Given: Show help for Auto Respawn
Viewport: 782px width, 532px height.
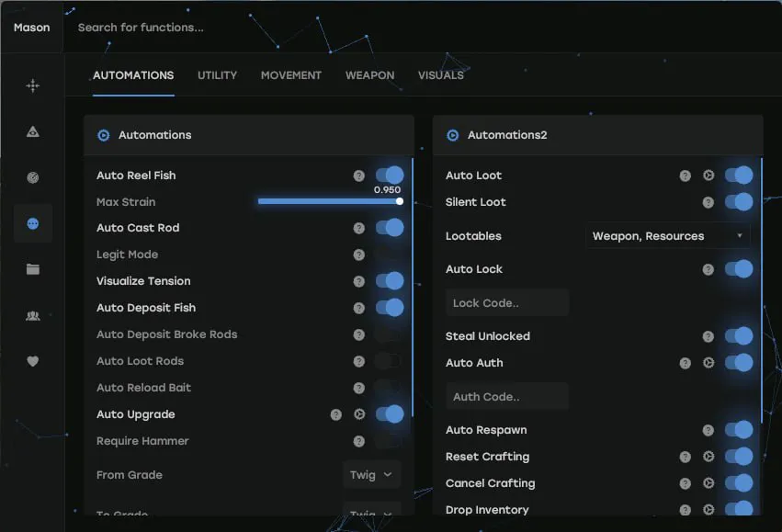Looking at the screenshot, I should click(x=708, y=430).
